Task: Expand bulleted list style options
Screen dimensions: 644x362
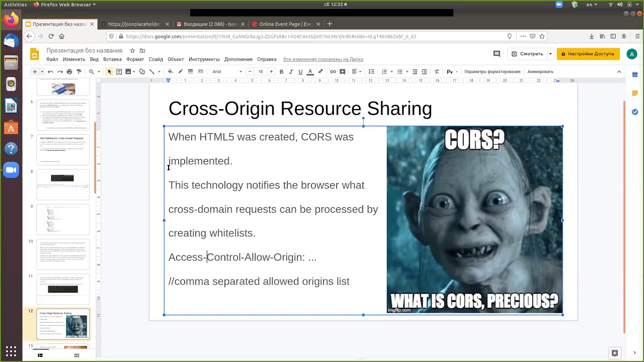Action: point(408,71)
